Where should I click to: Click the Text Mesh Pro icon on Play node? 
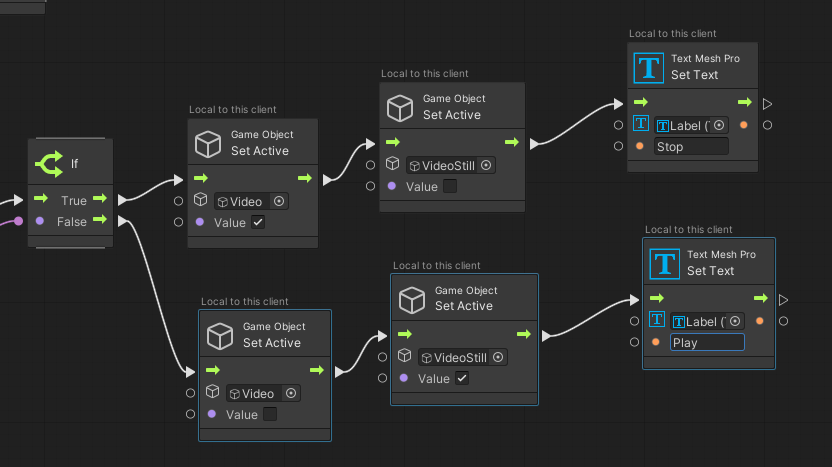tap(664, 264)
